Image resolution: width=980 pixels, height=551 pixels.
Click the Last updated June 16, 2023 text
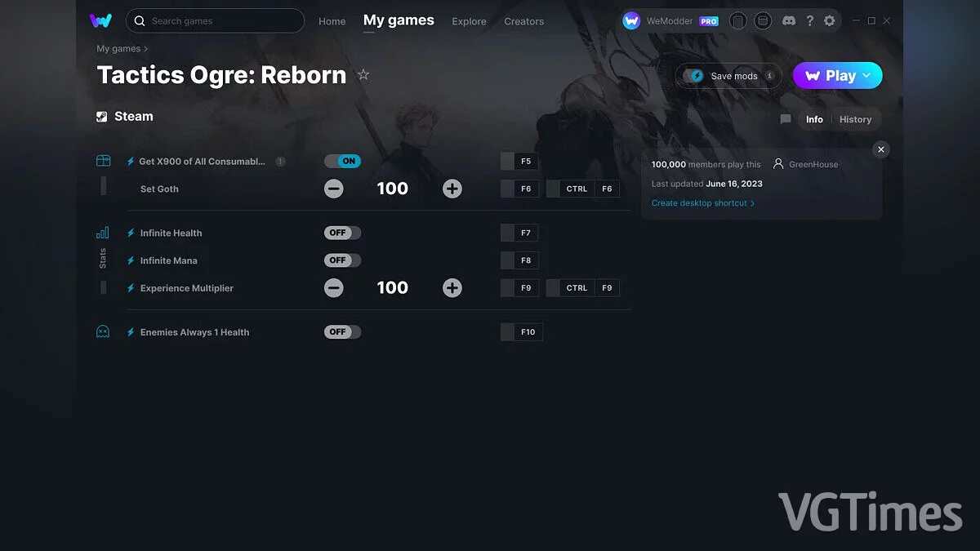pos(707,184)
